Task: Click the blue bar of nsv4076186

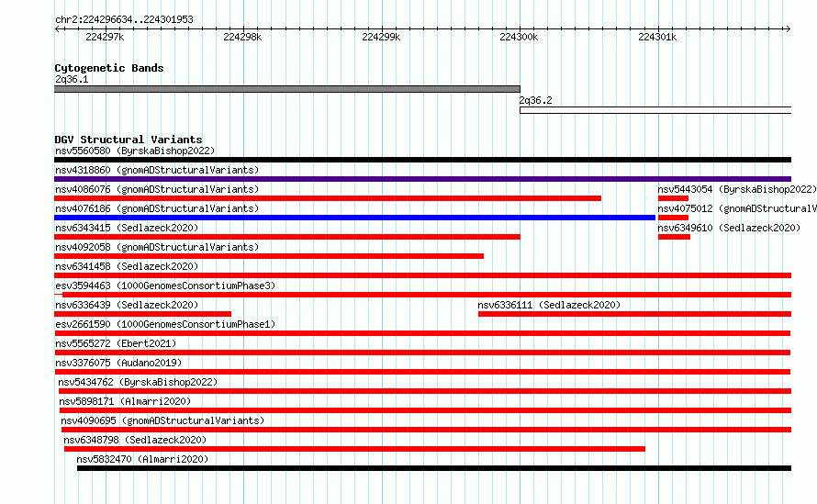Action: (355, 218)
